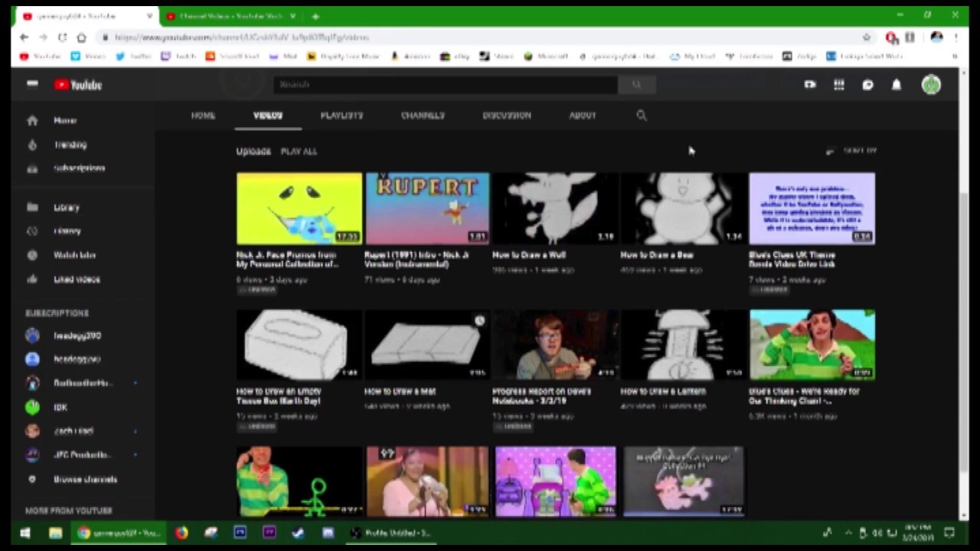Image resolution: width=980 pixels, height=551 pixels.
Task: Open File Explorer from the taskbar
Action: point(55,533)
